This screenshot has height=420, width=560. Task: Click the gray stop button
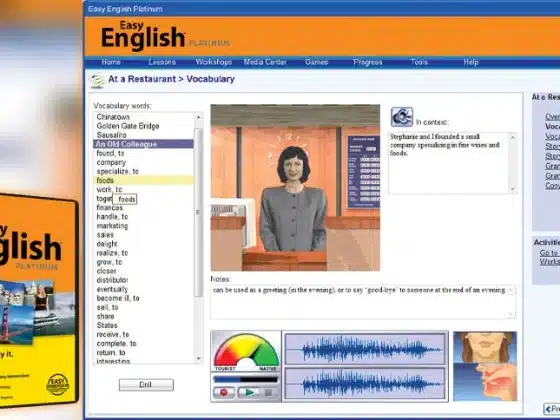(269, 392)
